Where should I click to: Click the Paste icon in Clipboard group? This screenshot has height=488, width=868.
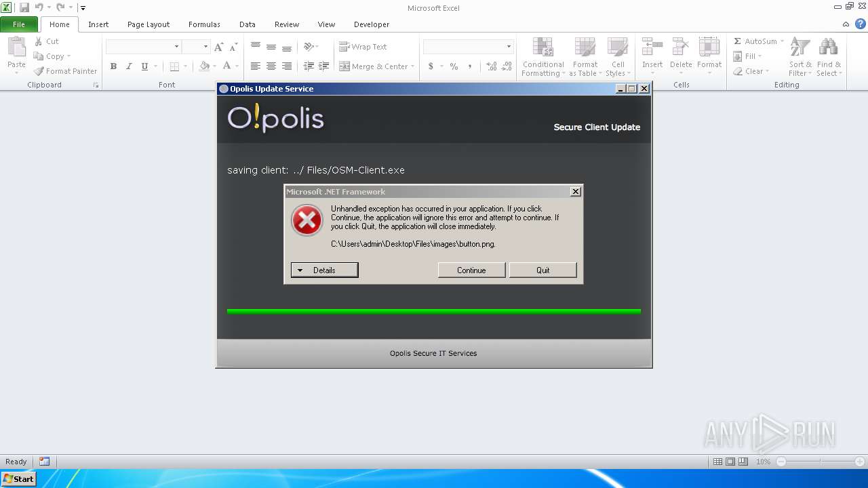point(16,47)
